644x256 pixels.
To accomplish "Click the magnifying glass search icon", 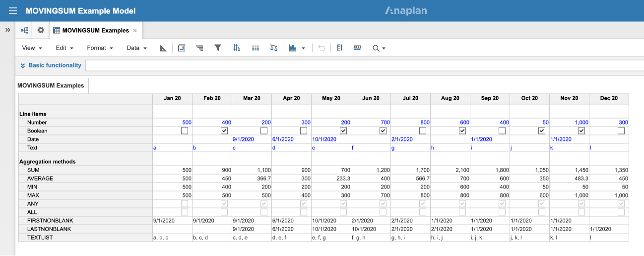I will [376, 48].
